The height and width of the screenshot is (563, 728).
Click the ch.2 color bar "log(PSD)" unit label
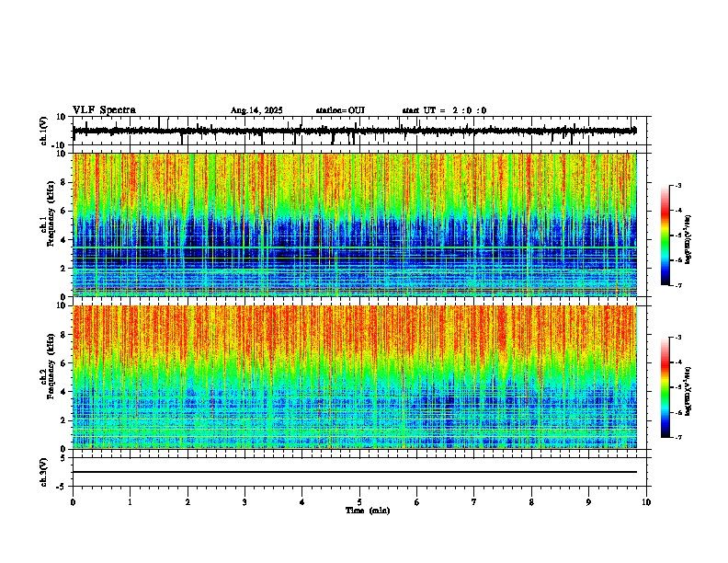tap(688, 391)
